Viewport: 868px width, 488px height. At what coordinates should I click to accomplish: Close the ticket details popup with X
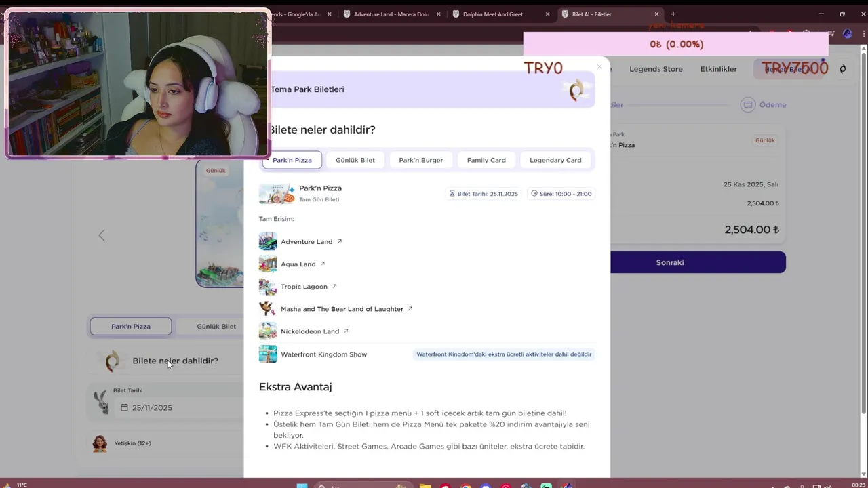[599, 66]
